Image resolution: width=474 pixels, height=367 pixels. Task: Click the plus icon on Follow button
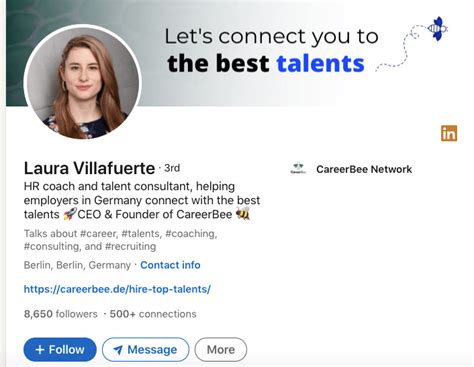point(40,350)
